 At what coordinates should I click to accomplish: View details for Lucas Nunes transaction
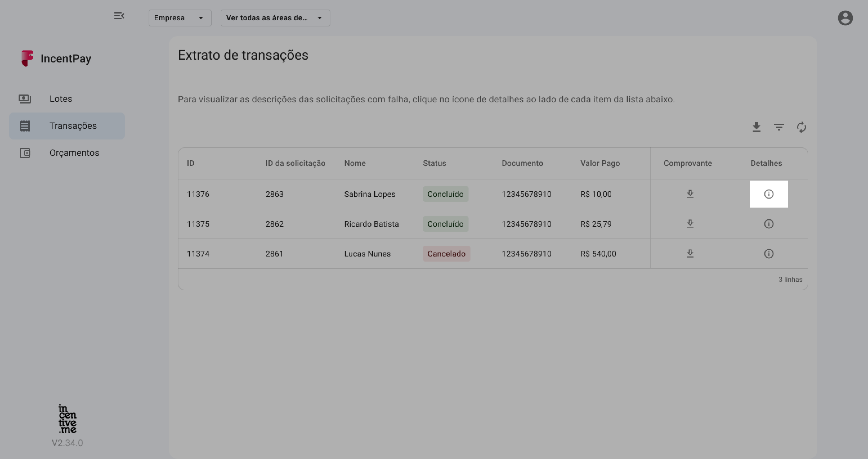(x=769, y=254)
